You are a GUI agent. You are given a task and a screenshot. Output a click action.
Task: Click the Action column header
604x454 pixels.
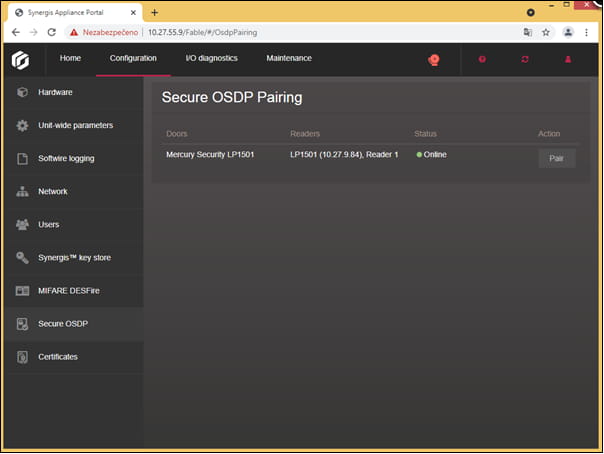549,134
